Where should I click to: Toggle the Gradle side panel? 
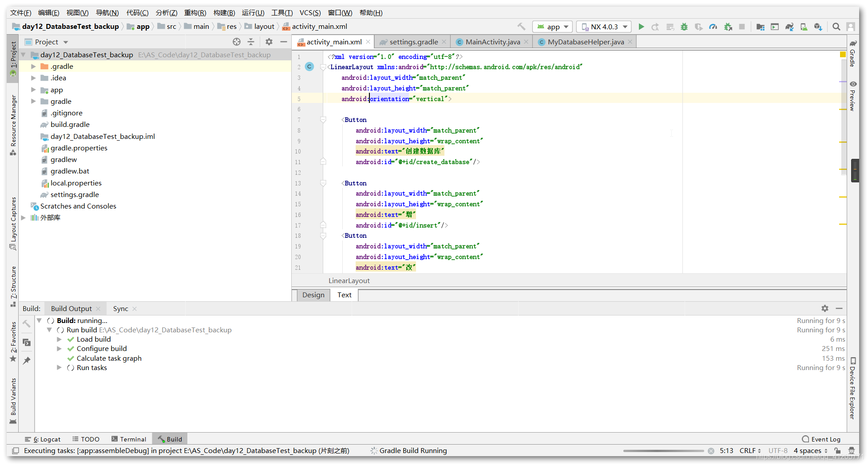click(x=852, y=54)
